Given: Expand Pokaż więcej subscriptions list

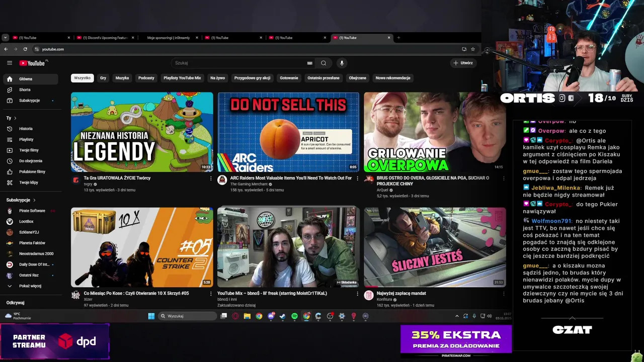Looking at the screenshot, I should (31, 286).
